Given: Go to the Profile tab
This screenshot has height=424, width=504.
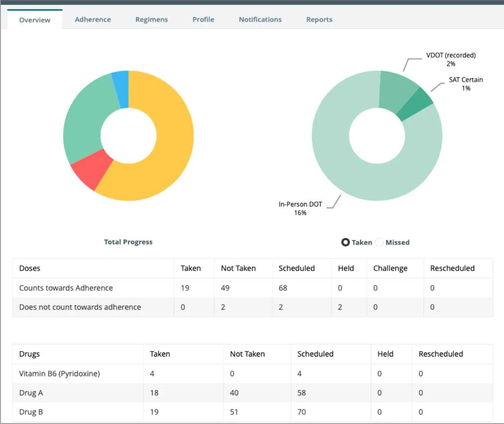Looking at the screenshot, I should pyautogui.click(x=203, y=19).
